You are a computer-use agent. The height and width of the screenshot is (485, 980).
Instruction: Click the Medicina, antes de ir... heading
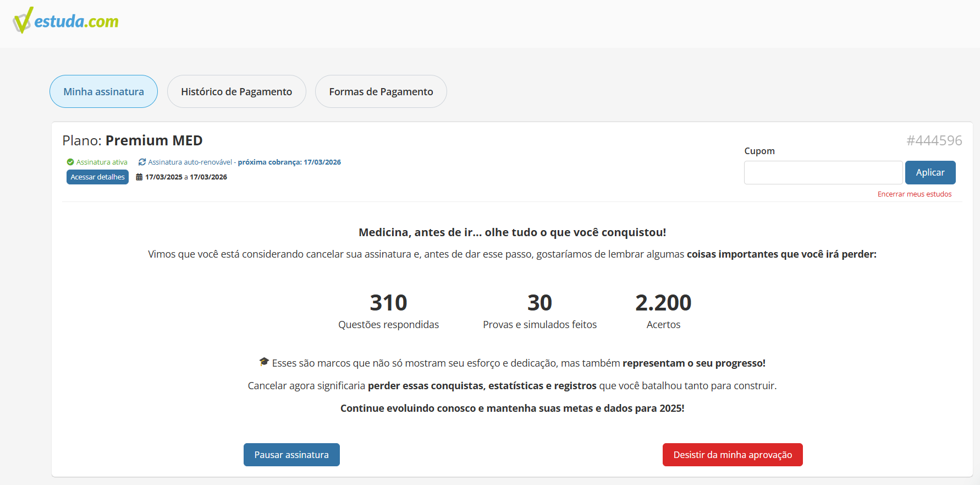(512, 232)
